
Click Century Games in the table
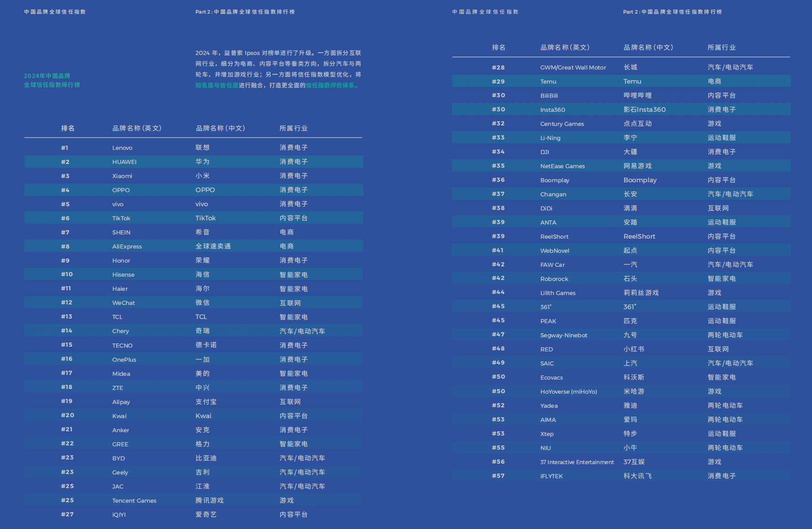pos(562,124)
